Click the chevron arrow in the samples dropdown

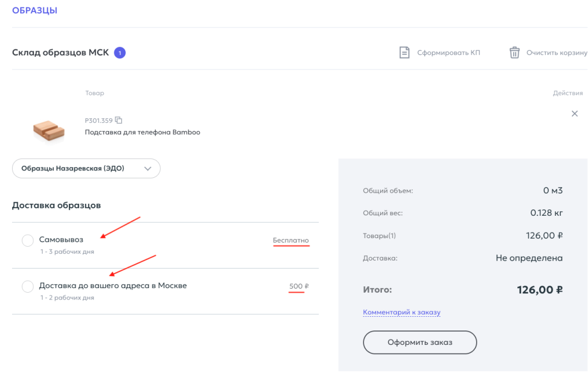[x=148, y=169]
